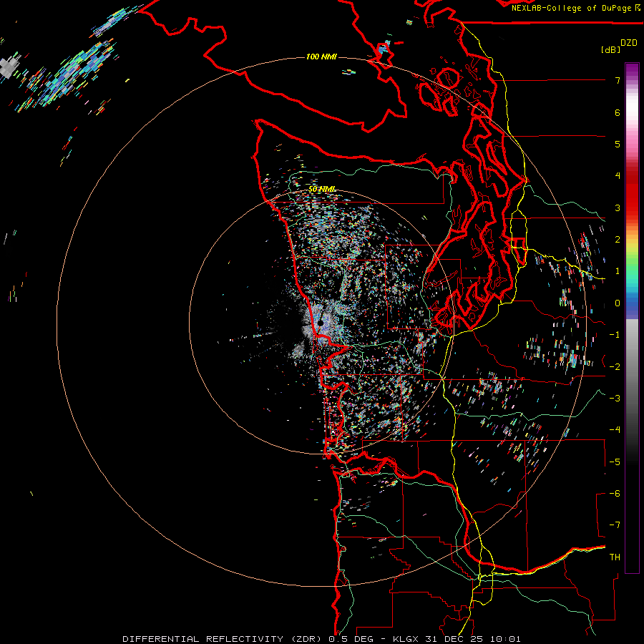
Task: Click the -7 value on the color scale
Action: (615, 525)
